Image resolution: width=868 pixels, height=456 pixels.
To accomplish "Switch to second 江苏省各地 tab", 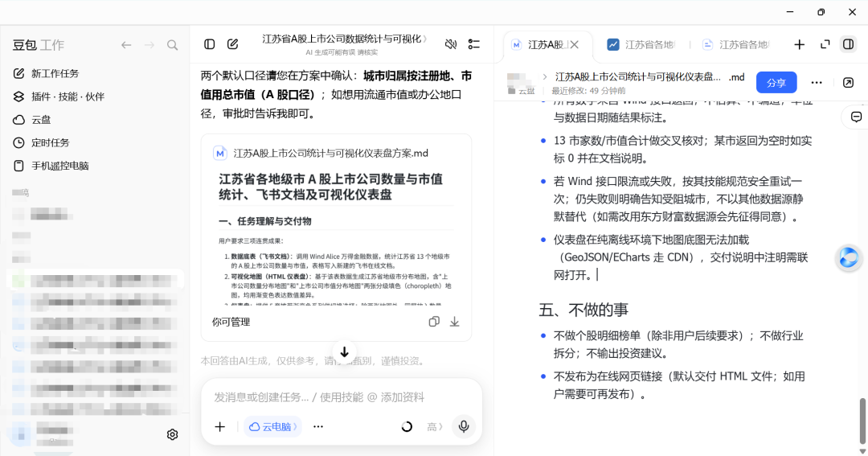I will pos(735,45).
